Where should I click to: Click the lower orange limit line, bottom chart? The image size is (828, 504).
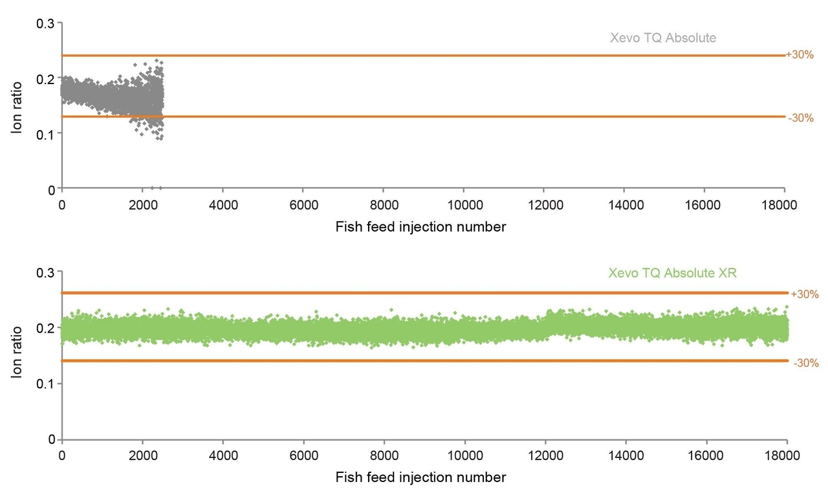tap(425, 361)
